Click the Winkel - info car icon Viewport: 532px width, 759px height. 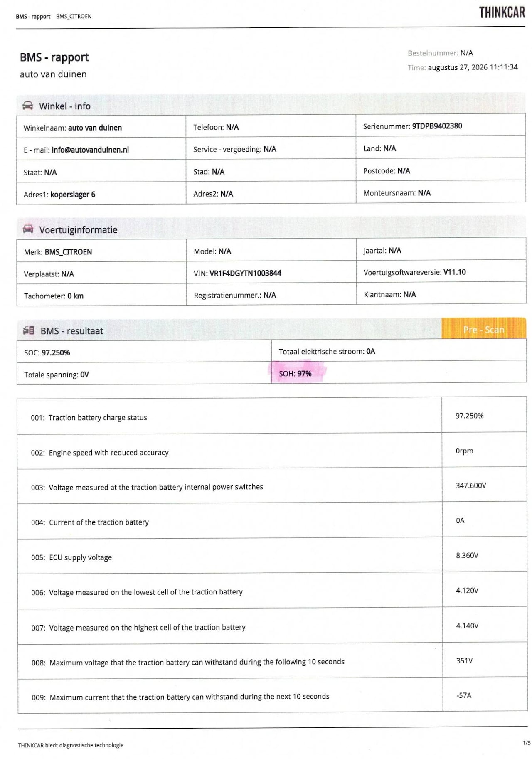point(27,106)
